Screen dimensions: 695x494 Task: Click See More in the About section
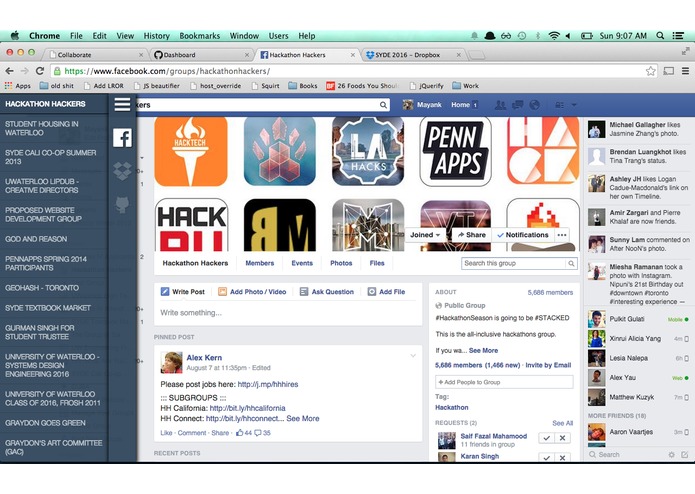pyautogui.click(x=483, y=350)
